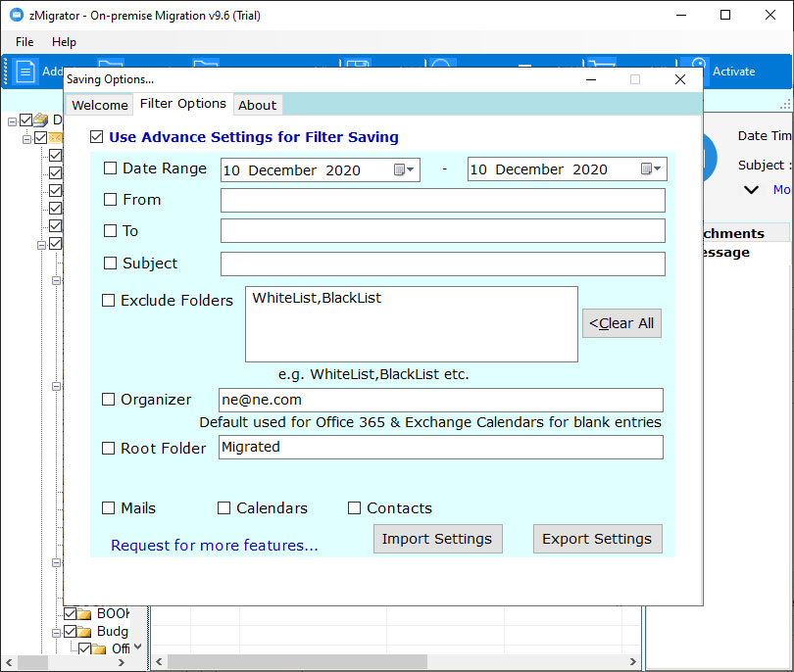Screen dimensions: 794x672
Task: Switch to the Welcome tab
Action: pyautogui.click(x=100, y=105)
